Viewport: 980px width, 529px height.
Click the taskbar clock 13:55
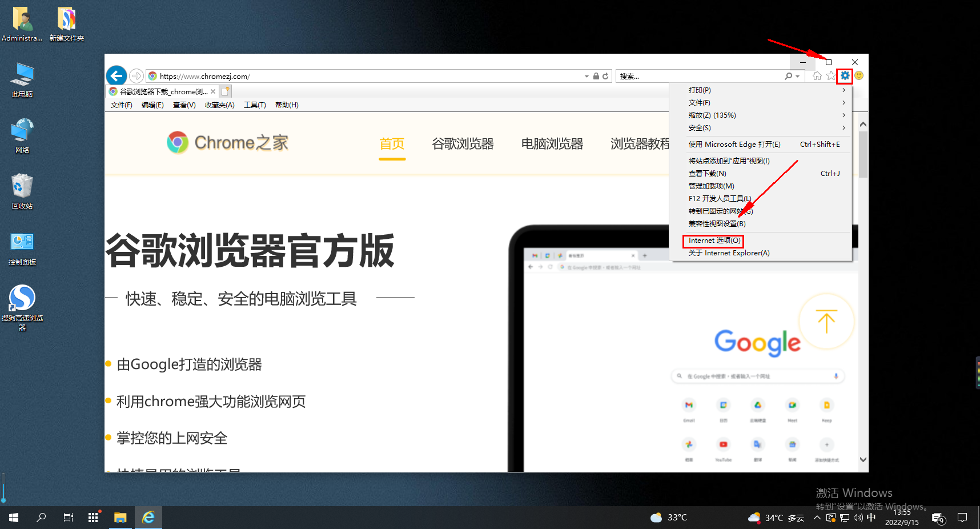(902, 518)
